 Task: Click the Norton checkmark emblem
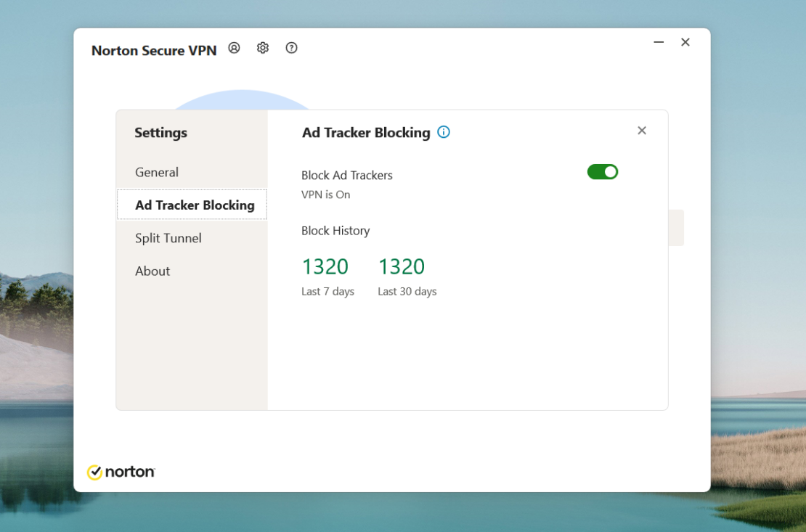tap(95, 472)
